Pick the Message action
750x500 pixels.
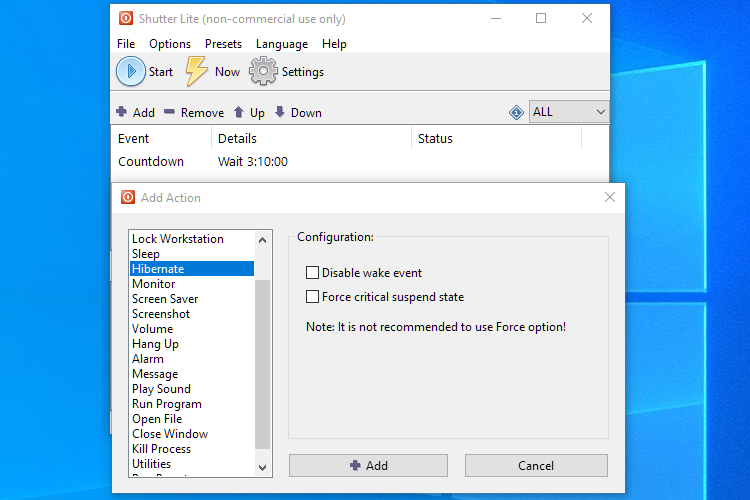tap(192, 374)
